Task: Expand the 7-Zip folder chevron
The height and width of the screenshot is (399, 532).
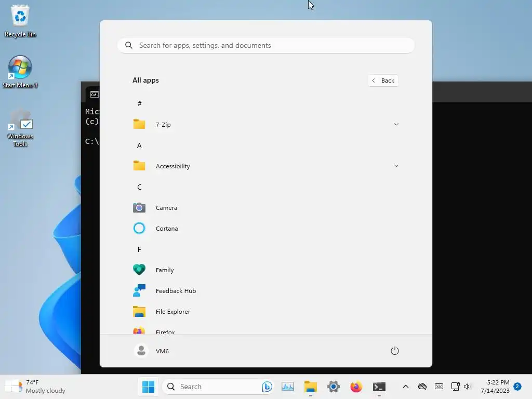Action: (x=396, y=124)
